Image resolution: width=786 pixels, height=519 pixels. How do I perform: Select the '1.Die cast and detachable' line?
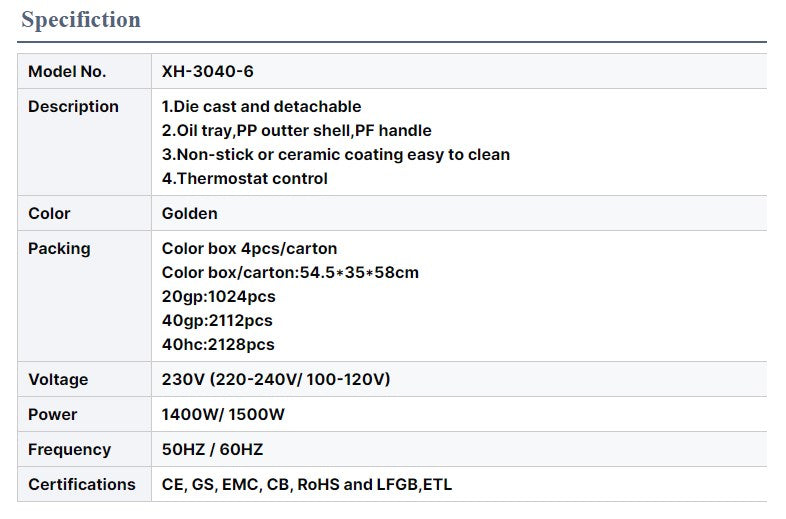click(x=261, y=106)
